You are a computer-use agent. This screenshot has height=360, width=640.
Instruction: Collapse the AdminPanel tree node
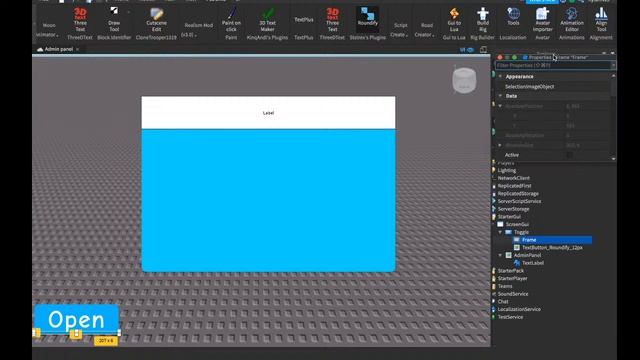500,256
